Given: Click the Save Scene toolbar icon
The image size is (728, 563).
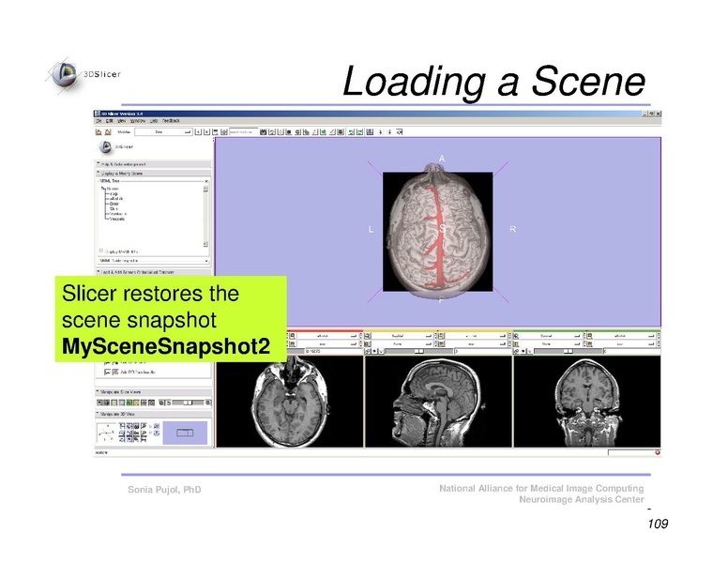Looking at the screenshot, I should [107, 132].
